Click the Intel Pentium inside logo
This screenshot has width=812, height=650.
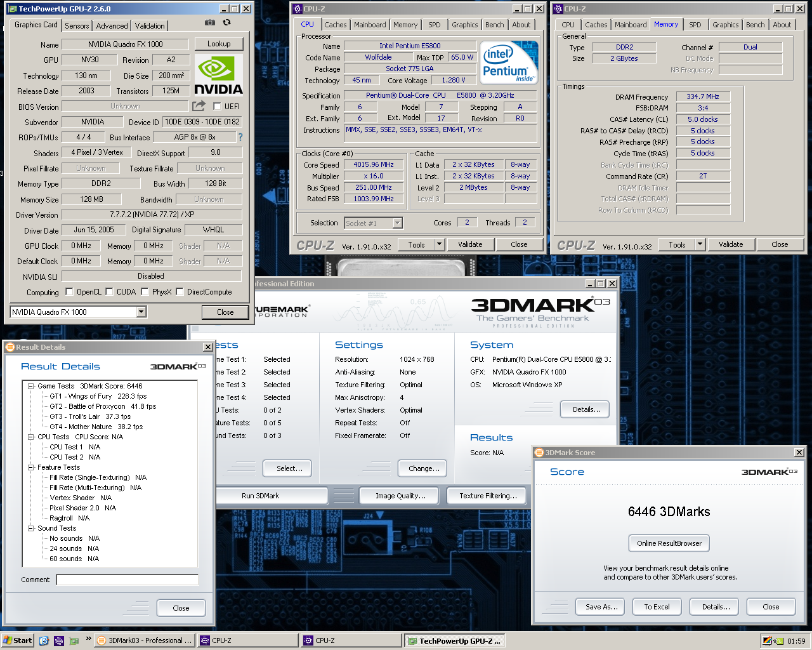pos(509,62)
